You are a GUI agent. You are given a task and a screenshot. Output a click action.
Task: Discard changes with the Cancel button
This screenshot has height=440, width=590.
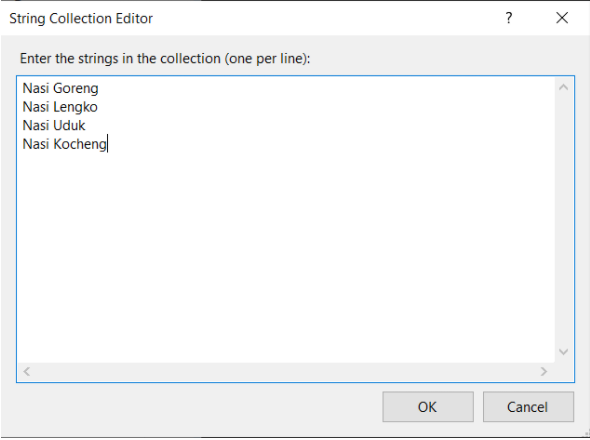point(528,407)
